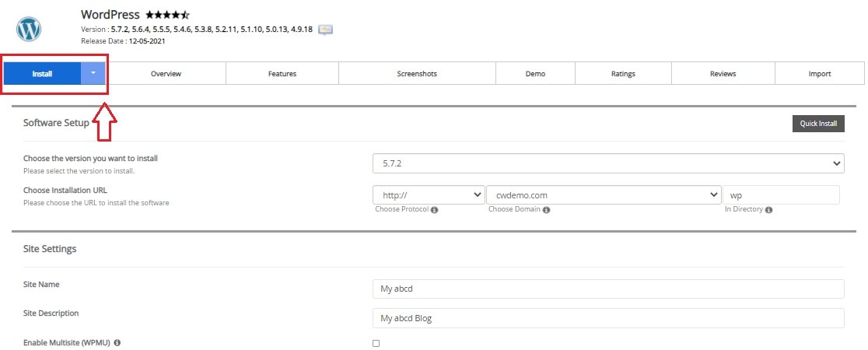Open the Reviews tab
Image resolution: width=868 pixels, height=350 pixels.
click(723, 73)
